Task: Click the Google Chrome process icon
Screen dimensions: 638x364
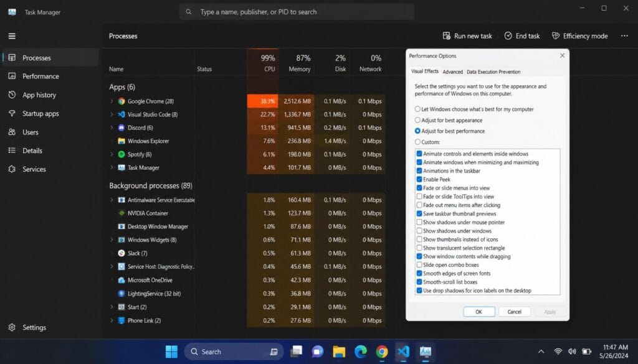Action: pyautogui.click(x=121, y=101)
